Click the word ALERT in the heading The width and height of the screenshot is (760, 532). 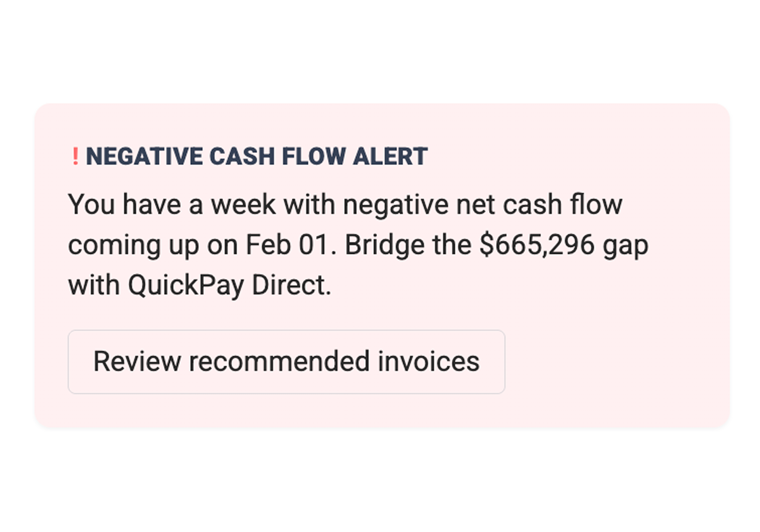[x=391, y=156]
